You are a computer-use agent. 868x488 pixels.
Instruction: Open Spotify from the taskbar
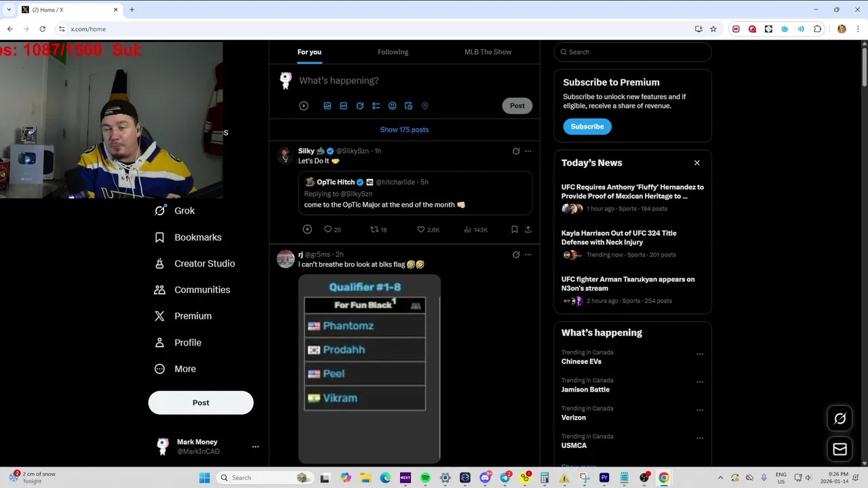425,478
